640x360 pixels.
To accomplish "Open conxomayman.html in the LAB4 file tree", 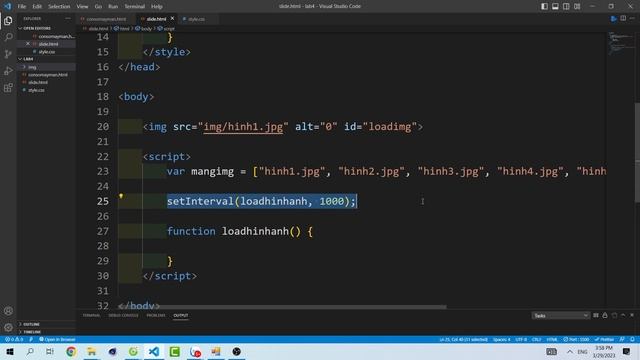I will coord(46,75).
